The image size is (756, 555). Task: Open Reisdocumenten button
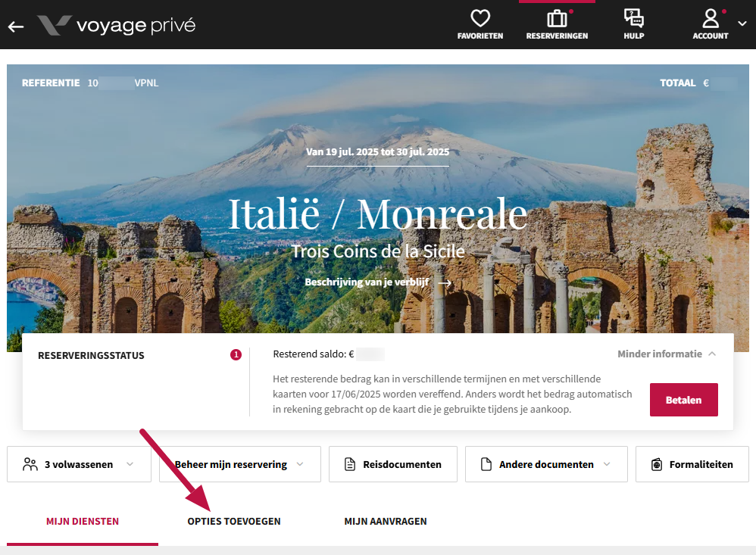point(392,464)
